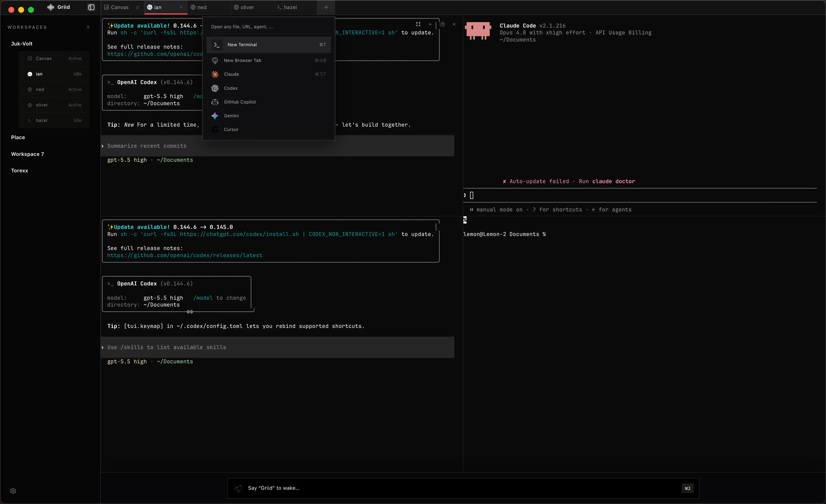Open a new tab with the plus button

(326, 7)
